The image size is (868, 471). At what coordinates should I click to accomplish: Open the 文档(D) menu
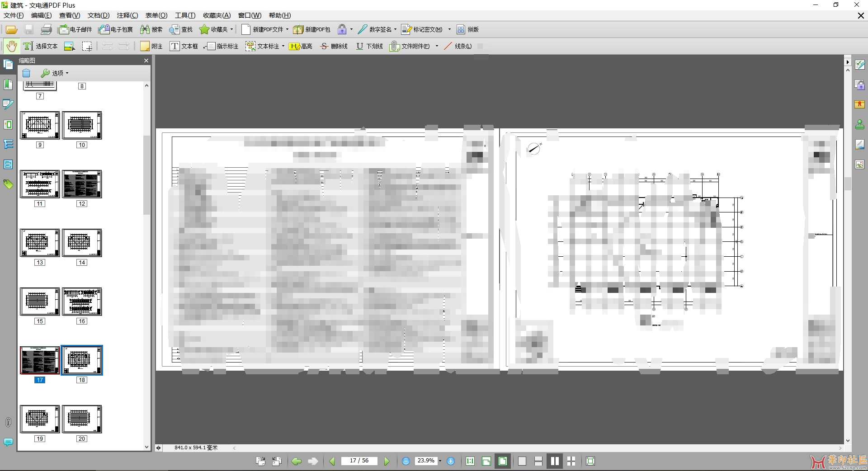click(99, 15)
